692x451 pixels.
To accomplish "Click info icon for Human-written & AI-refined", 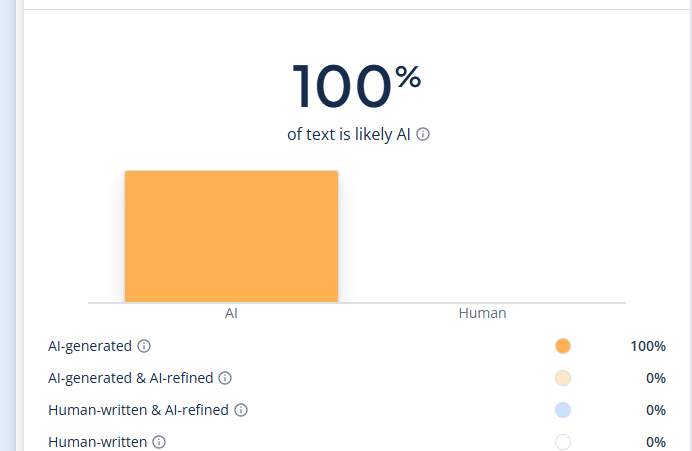I will pyautogui.click(x=241, y=410).
